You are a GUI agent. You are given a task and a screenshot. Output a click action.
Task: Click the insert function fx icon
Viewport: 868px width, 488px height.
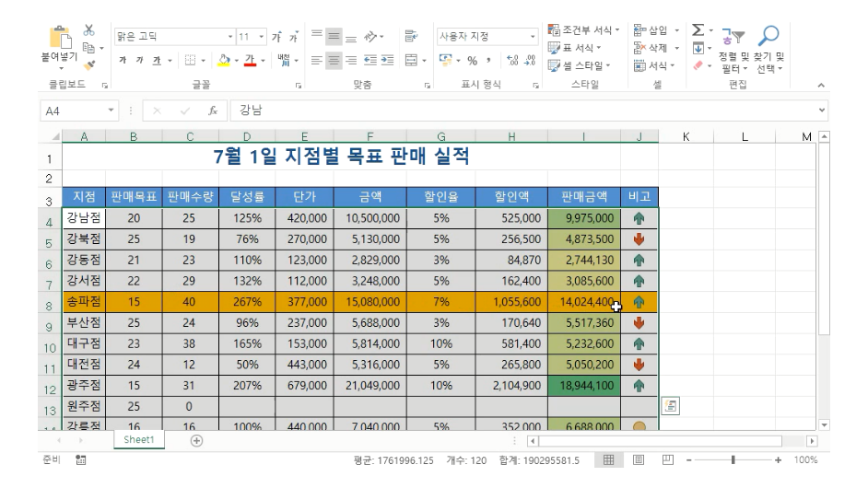(x=213, y=110)
